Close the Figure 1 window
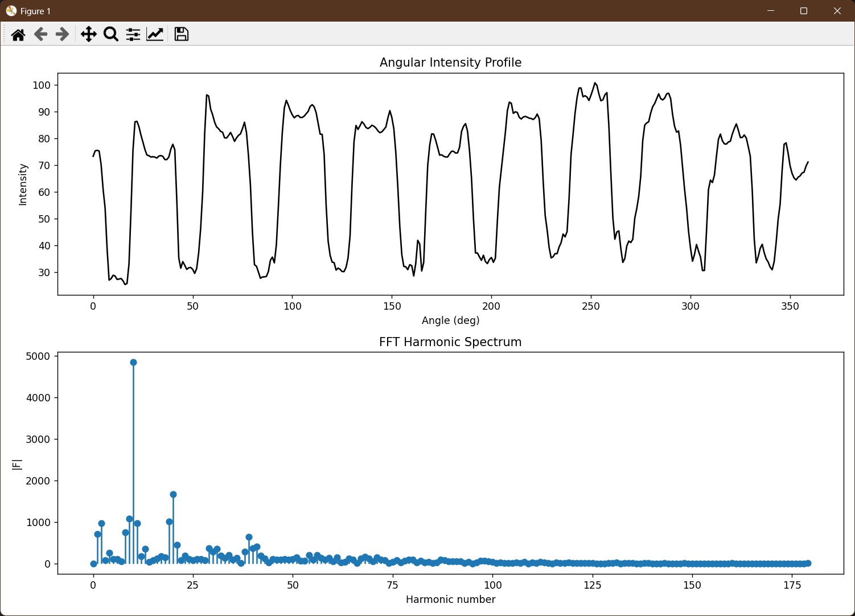The image size is (855, 616). [x=837, y=11]
